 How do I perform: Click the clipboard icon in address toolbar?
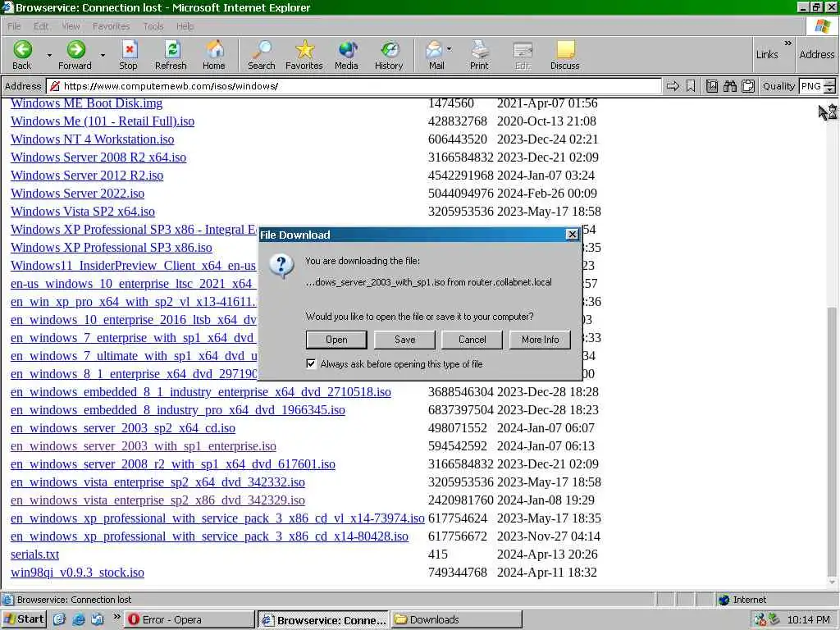[748, 85]
